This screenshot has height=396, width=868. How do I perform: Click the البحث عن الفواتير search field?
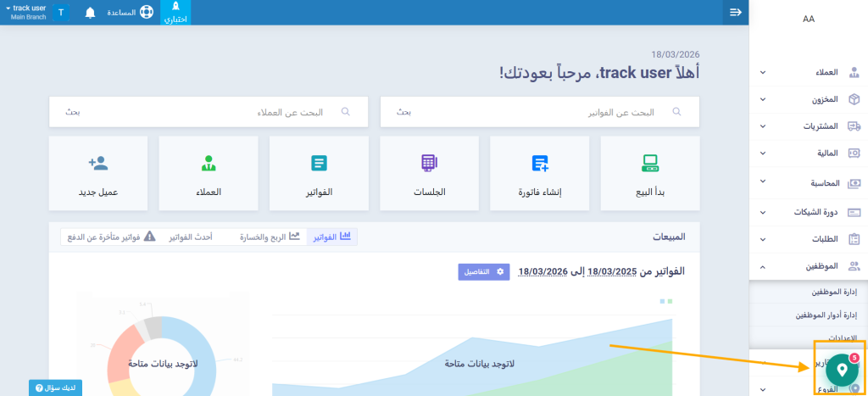(539, 111)
